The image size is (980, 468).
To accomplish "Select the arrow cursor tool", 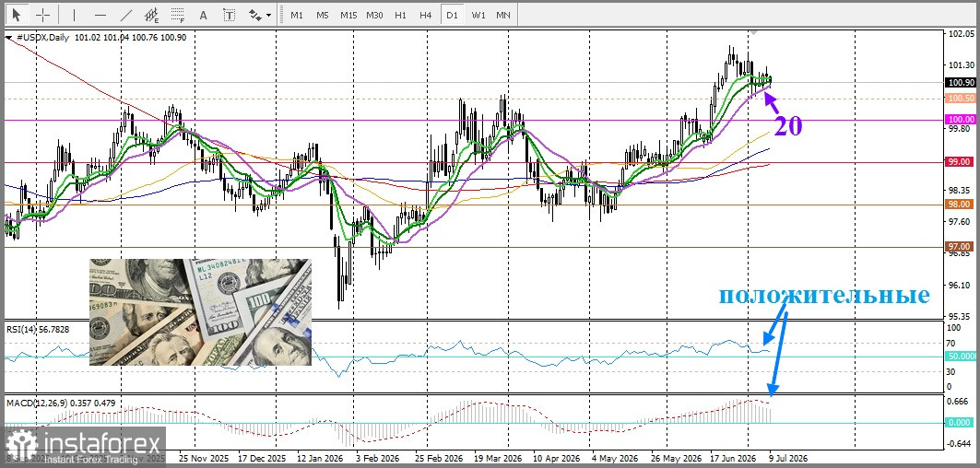I will 17,15.
